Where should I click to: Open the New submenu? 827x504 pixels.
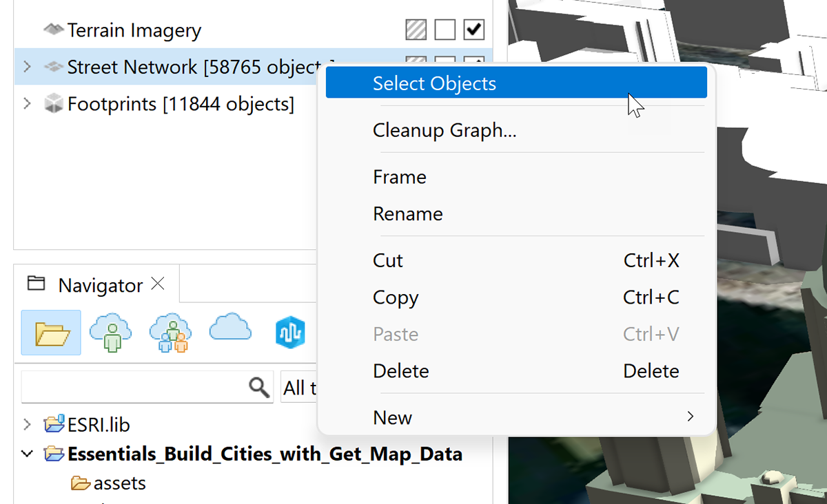393,417
